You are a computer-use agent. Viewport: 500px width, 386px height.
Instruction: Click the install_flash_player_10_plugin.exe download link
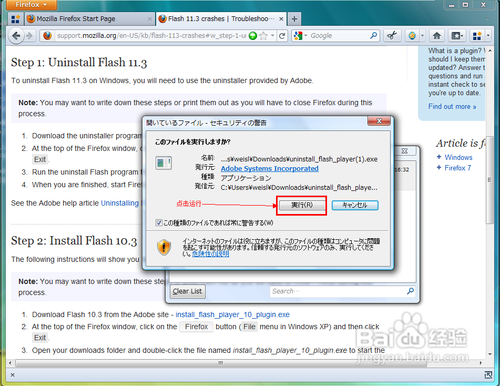click(233, 315)
